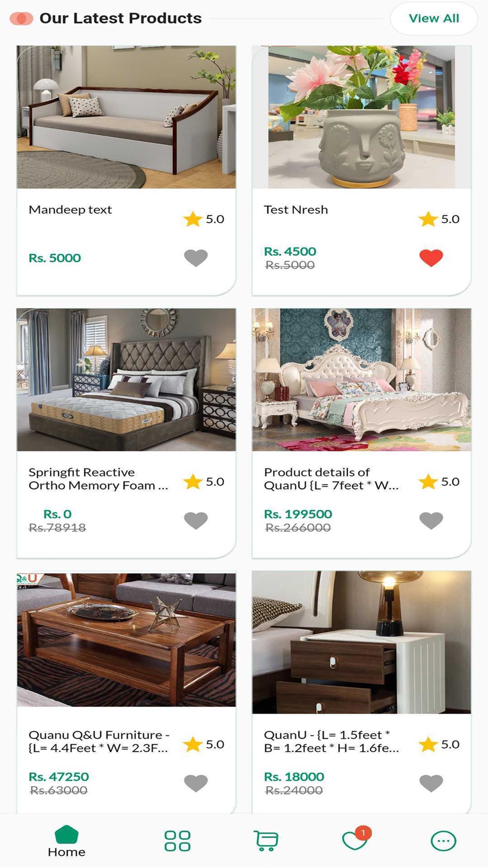
Task: Select the QuanU bedside drawer thumbnail
Action: tap(362, 642)
